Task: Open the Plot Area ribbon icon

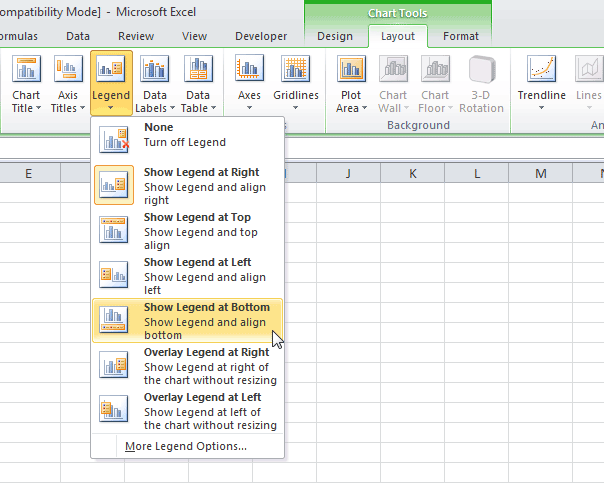Action: point(351,69)
